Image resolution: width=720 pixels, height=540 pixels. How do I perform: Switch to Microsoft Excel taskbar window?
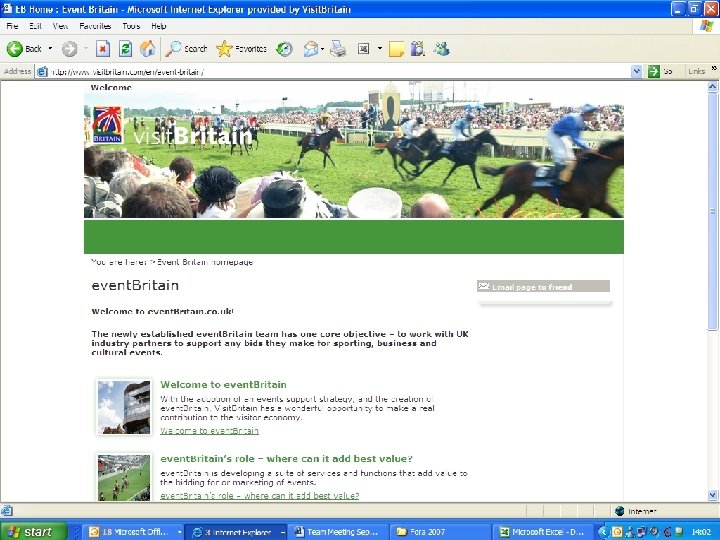tap(544, 532)
